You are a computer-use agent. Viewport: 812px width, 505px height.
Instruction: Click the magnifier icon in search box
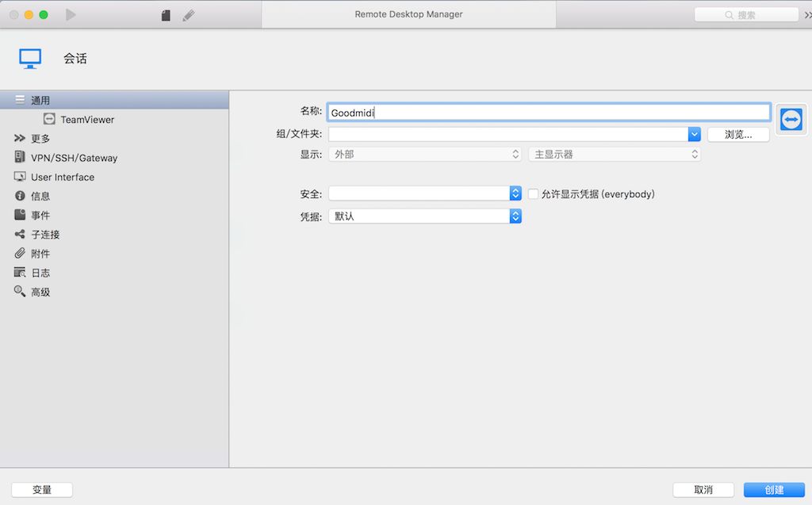pos(730,15)
